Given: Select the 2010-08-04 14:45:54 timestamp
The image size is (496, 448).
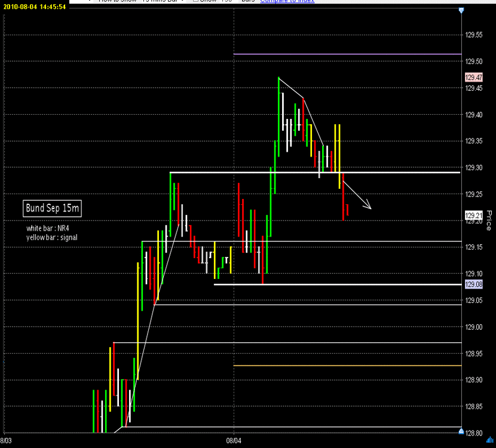Looking at the screenshot, I should click(35, 7).
